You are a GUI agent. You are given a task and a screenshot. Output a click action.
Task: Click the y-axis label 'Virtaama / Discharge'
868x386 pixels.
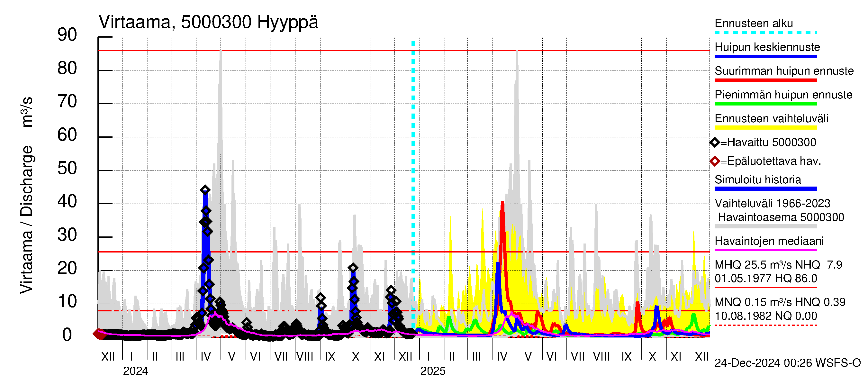pyautogui.click(x=26, y=219)
